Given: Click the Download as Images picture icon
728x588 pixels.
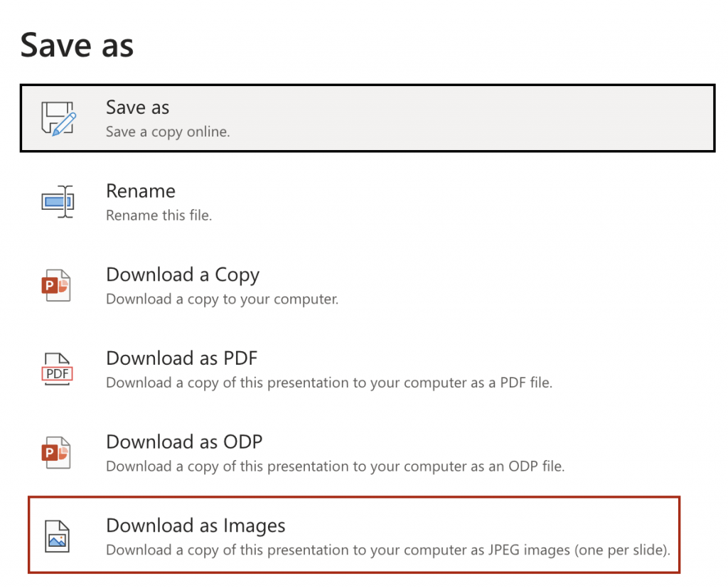Looking at the screenshot, I should [x=57, y=536].
